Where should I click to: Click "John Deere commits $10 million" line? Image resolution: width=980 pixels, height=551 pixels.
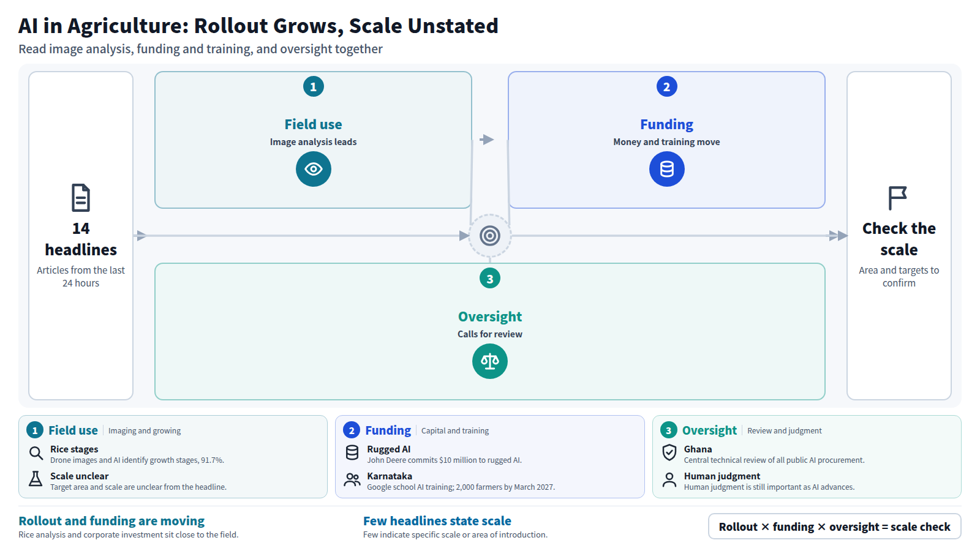coord(444,460)
